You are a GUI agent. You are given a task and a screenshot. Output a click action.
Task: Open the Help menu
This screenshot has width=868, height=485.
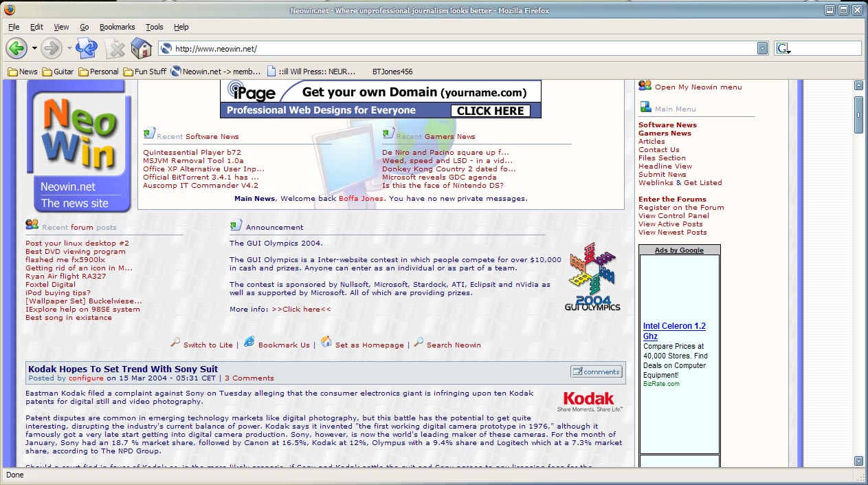(181, 27)
